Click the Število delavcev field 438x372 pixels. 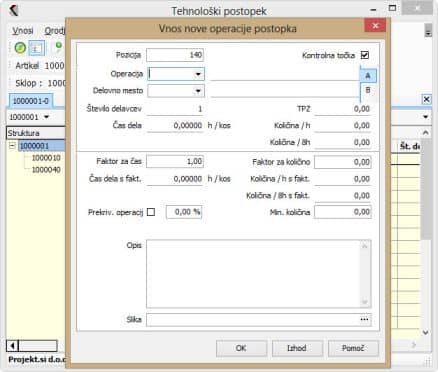[x=175, y=109]
